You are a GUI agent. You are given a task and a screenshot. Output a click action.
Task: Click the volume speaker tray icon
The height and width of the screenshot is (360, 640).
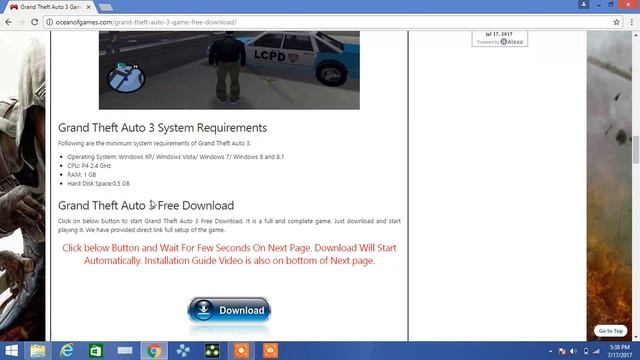click(573, 351)
